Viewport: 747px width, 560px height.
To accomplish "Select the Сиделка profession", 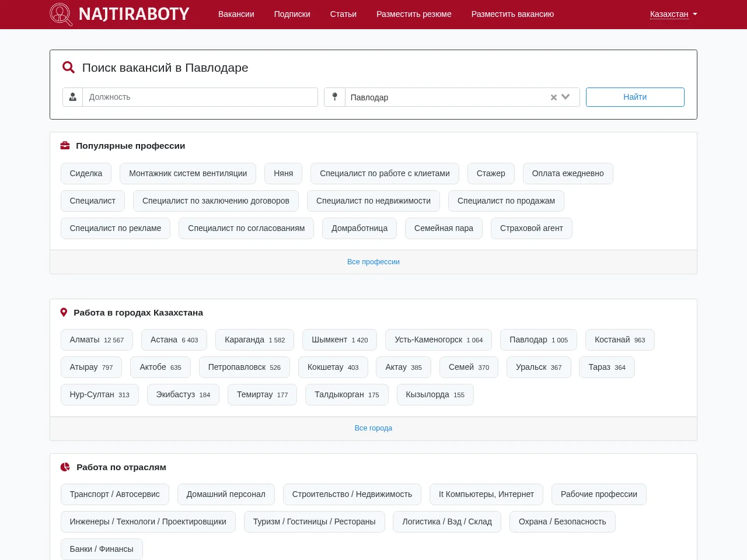I will 86,173.
